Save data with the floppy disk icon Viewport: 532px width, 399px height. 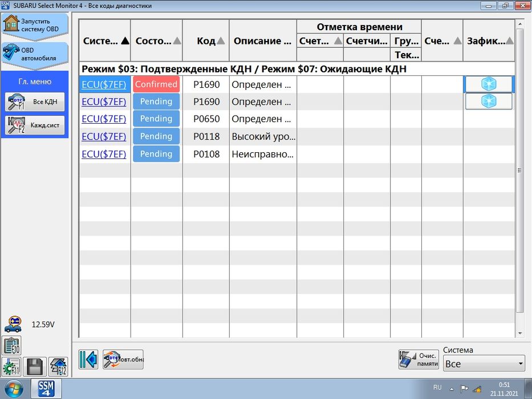click(x=35, y=367)
